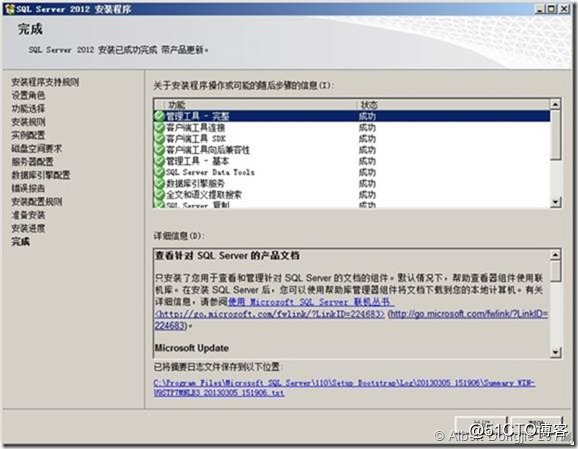Click the green check icon beside SQL Server Data Tools

[159, 172]
